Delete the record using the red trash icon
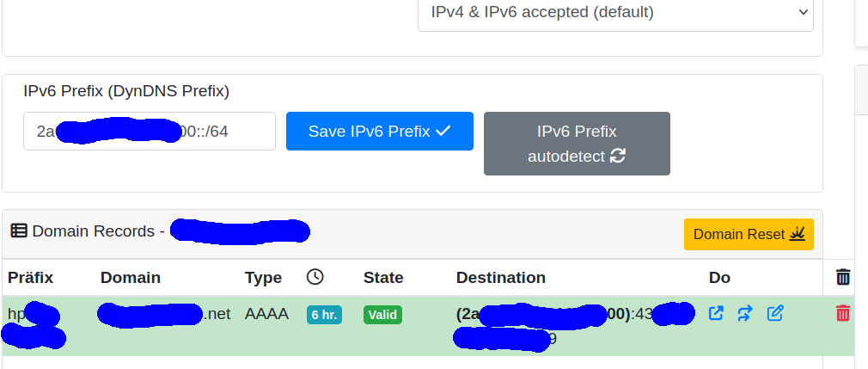Screen dimensions: 868x369 842,313
